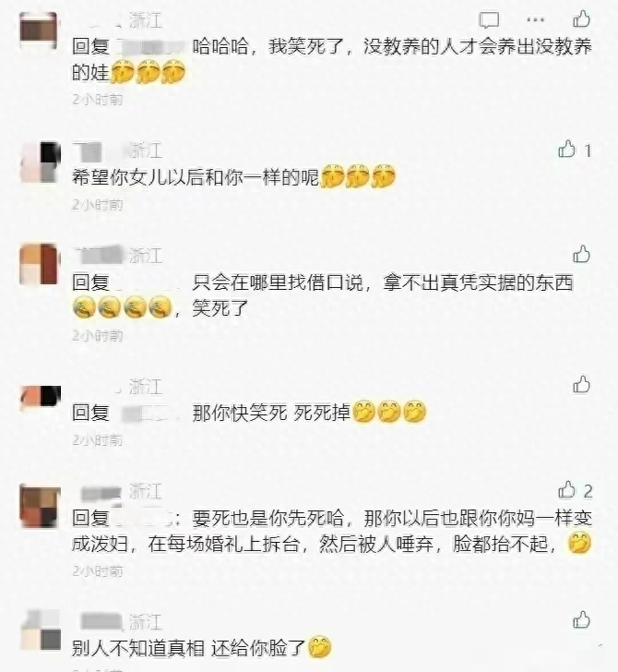618x672 pixels.
Task: Open avatar beside 别人不知道真相 comment
Action: 42,630
